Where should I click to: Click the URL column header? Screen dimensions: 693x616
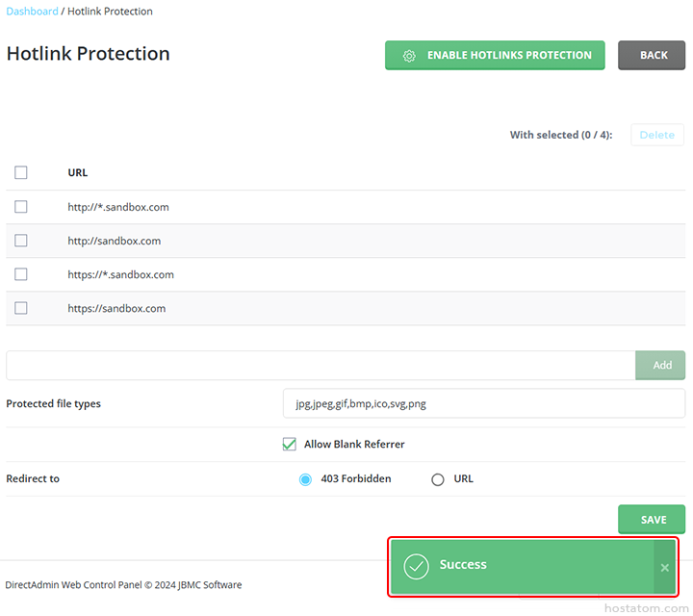tap(78, 173)
